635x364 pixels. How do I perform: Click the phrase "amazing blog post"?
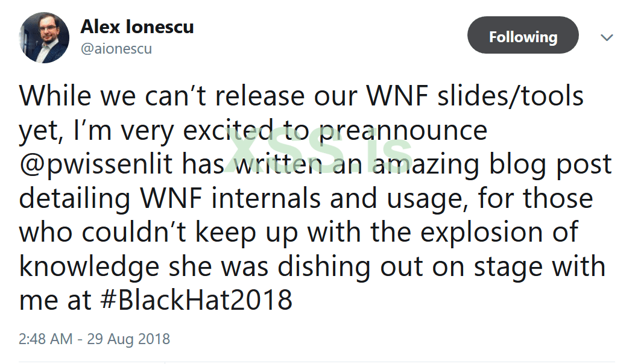point(492,165)
